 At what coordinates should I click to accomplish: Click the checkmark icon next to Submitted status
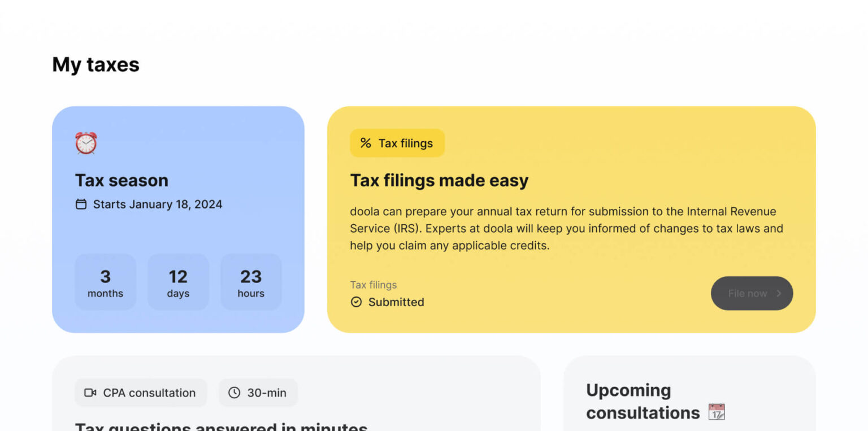tap(356, 302)
